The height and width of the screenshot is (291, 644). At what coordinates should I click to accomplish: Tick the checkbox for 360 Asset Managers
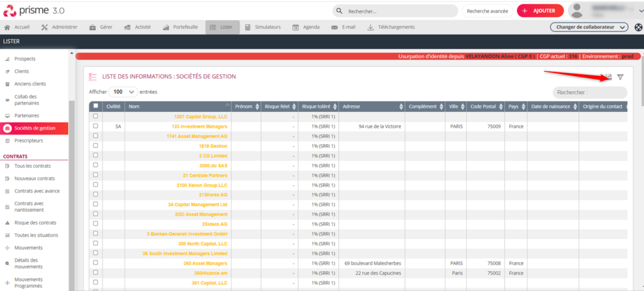pyautogui.click(x=96, y=263)
